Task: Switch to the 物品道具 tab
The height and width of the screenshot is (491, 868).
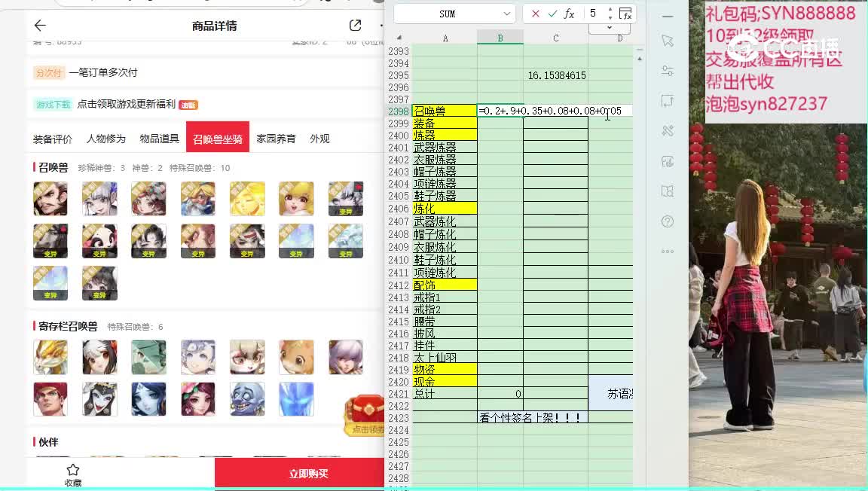Action: click(x=160, y=139)
